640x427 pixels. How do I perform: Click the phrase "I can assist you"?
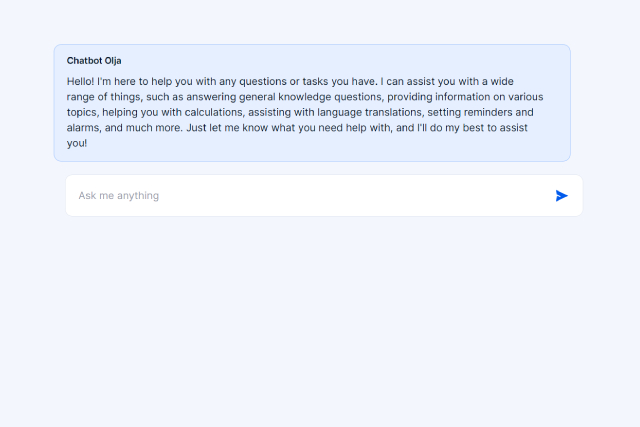click(x=418, y=80)
